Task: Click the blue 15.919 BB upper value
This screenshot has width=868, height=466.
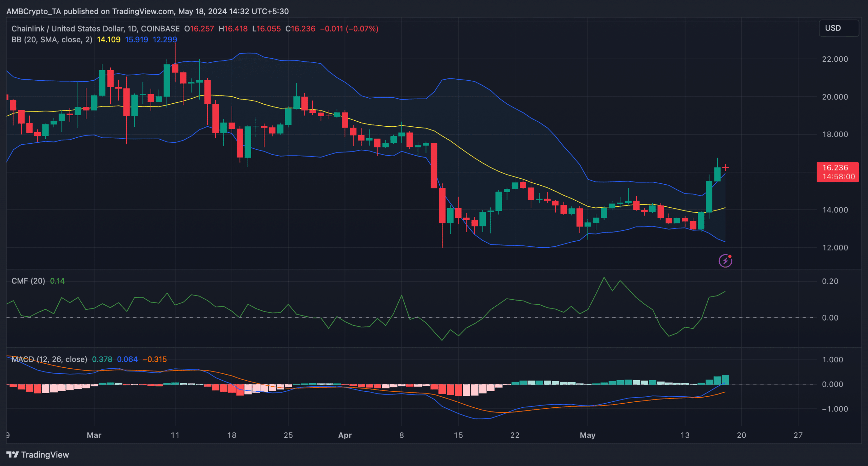Action: pos(136,40)
